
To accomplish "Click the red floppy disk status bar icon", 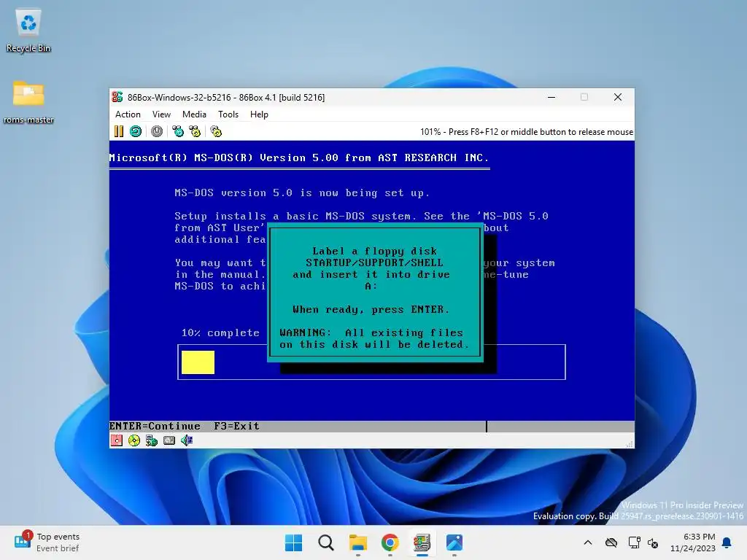I will (117, 440).
